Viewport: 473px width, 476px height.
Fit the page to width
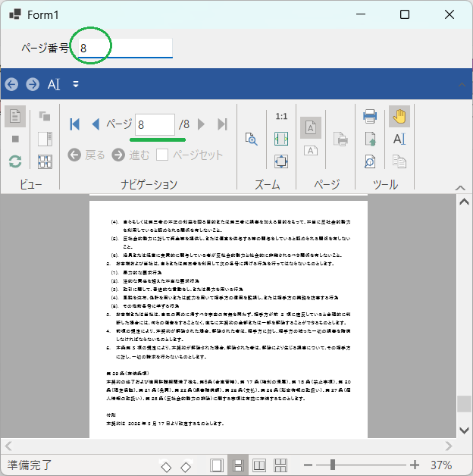click(281, 139)
